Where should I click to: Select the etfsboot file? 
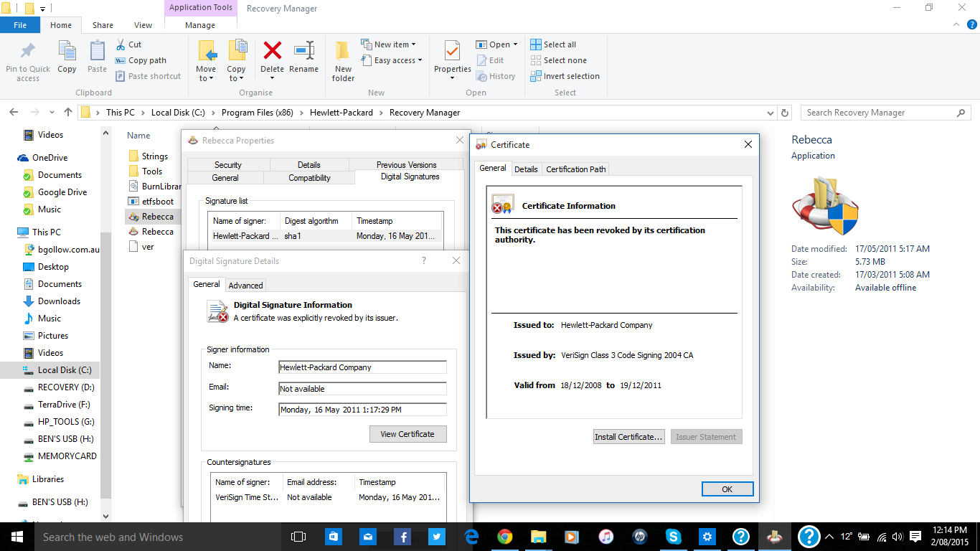pyautogui.click(x=158, y=202)
